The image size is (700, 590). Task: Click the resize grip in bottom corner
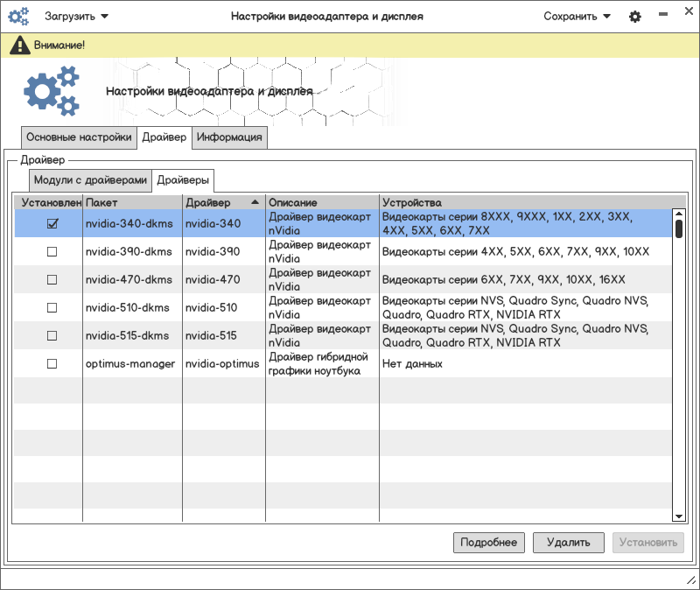click(690, 580)
